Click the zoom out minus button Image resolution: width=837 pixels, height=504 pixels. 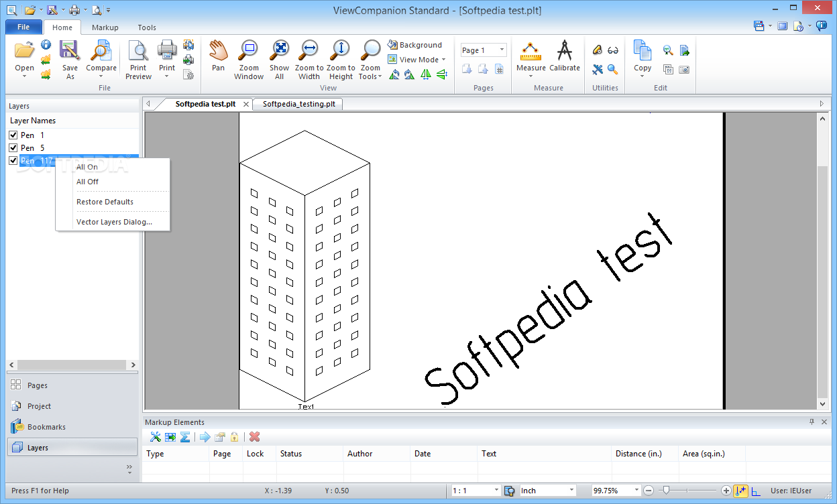(x=649, y=491)
